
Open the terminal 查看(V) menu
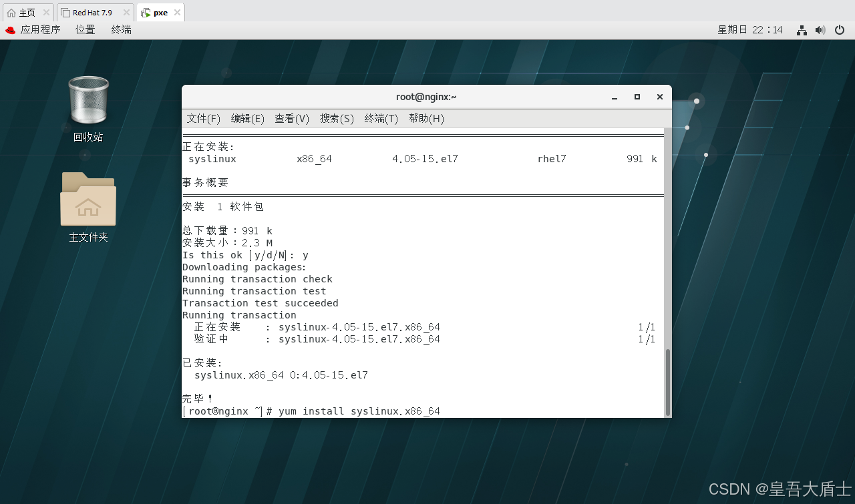(292, 118)
